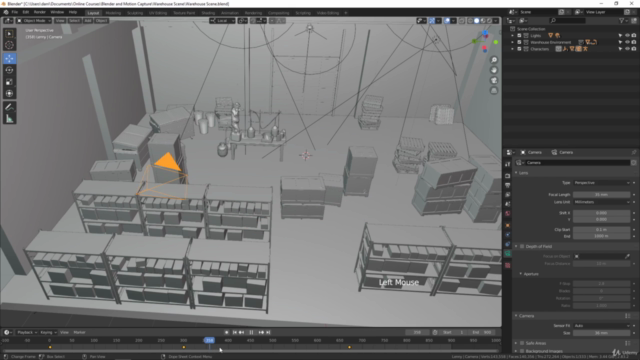640x360 pixels.
Task: Select the Measure tool
Action: pos(9,119)
